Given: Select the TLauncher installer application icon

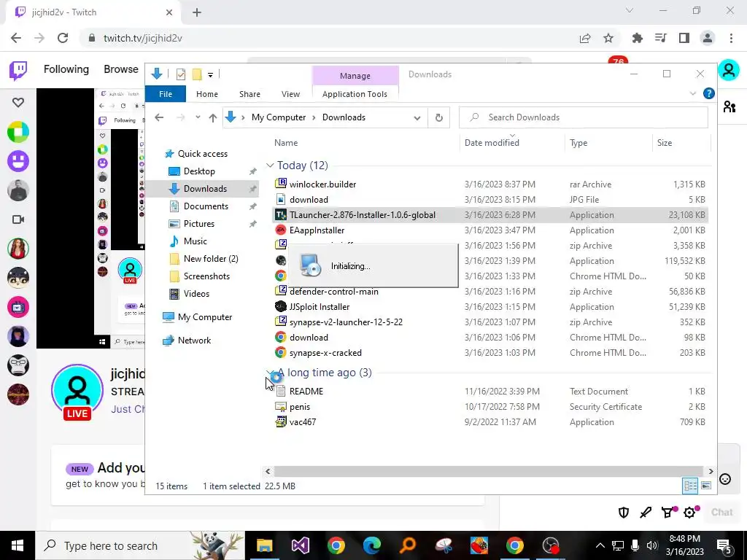Looking at the screenshot, I should 281,215.
